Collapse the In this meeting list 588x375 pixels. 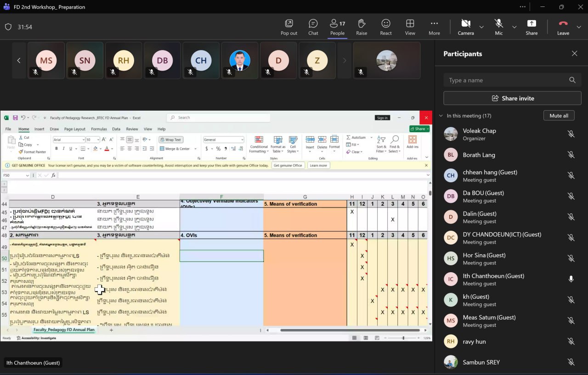point(441,116)
